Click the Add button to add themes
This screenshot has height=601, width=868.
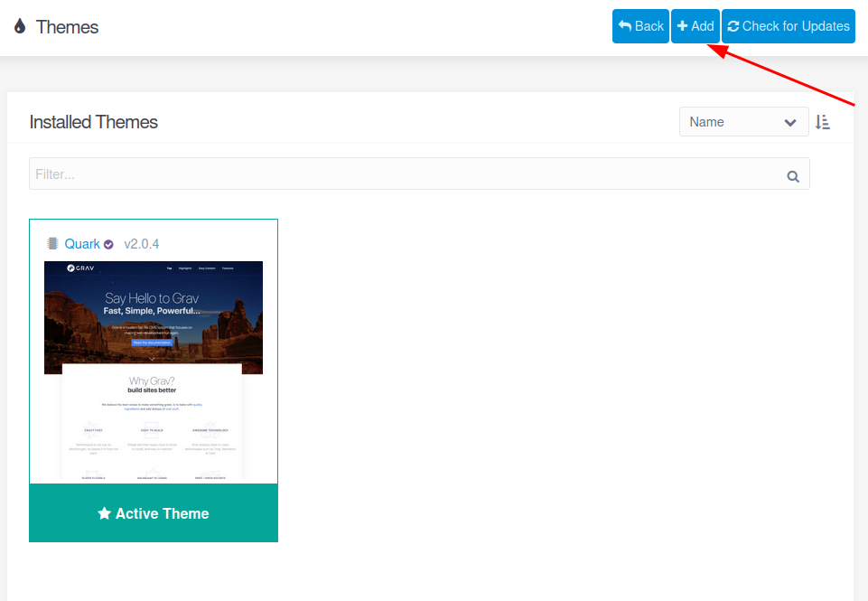tap(695, 26)
